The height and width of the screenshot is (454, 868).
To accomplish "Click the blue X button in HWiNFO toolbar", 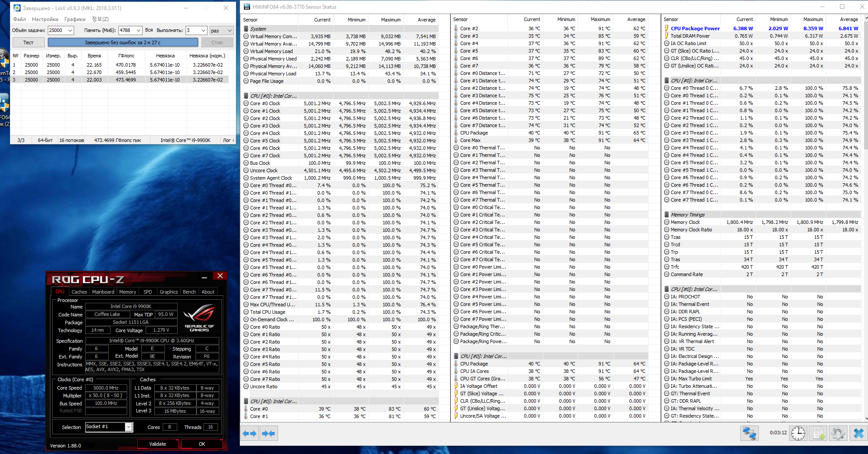I will [x=858, y=433].
